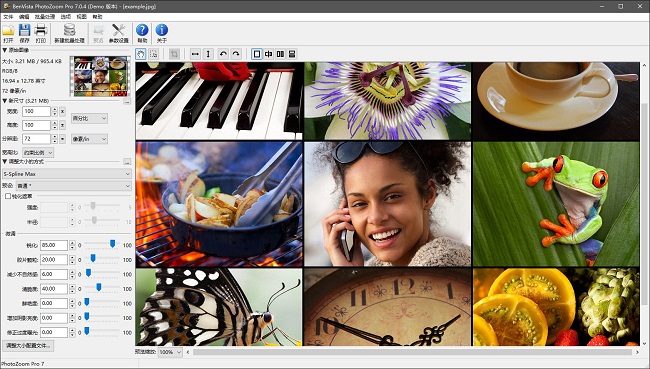Collapse the 调整大小的方式 resize method section
650x369 pixels.
click(5, 161)
